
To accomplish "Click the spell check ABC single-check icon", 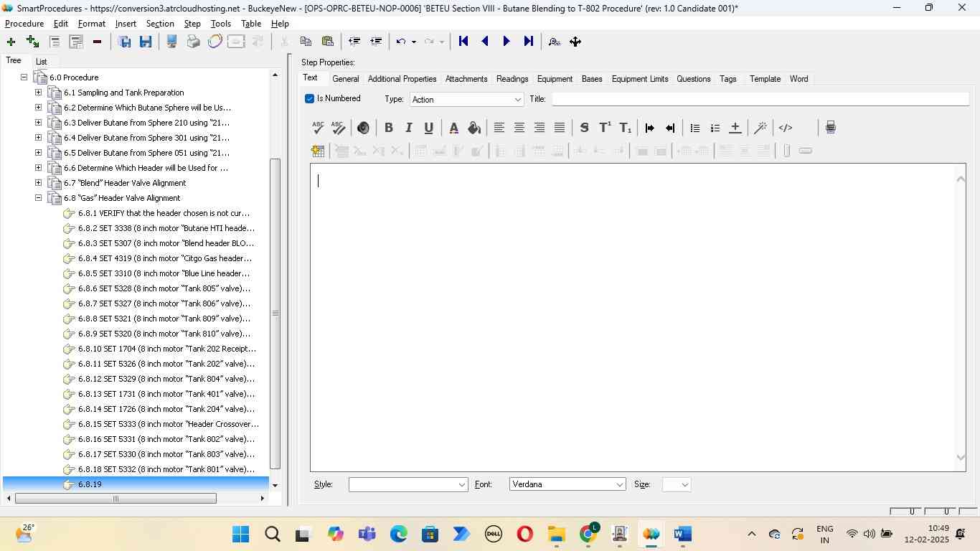I will (319, 128).
